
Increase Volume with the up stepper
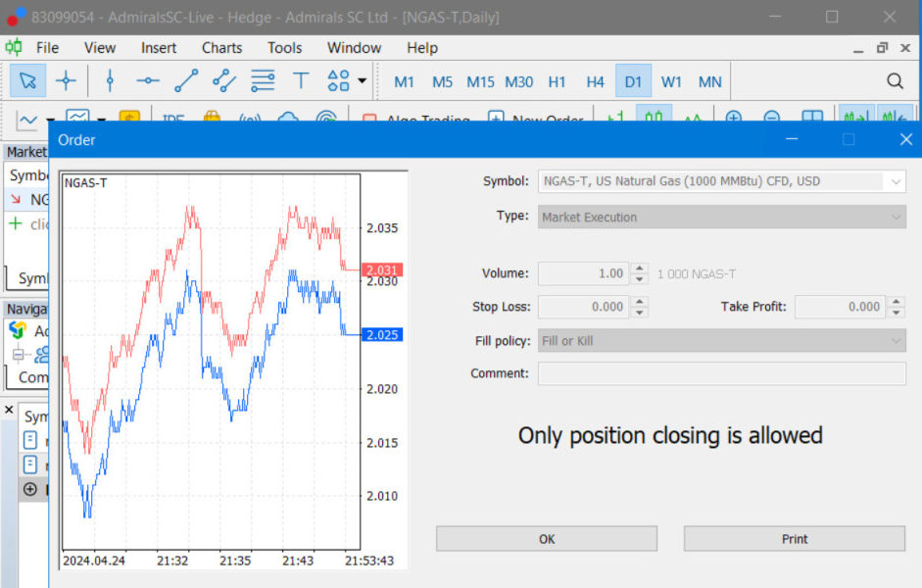tap(640, 269)
